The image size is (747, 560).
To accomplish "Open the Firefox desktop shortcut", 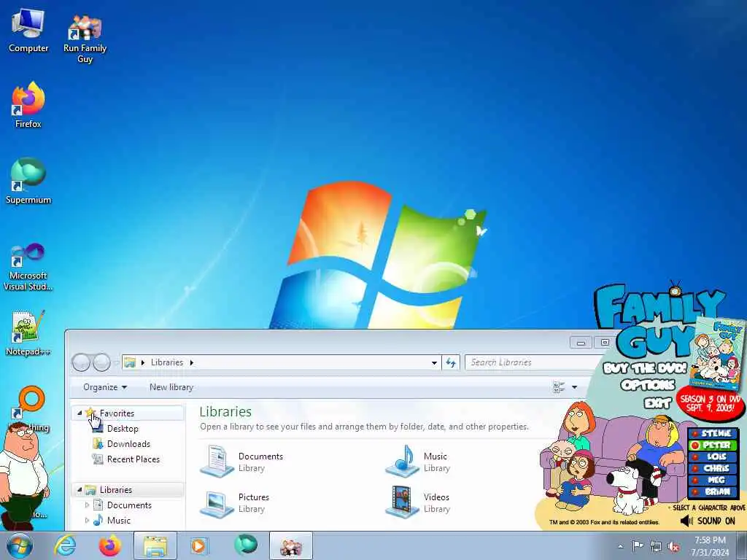I will pos(28,105).
